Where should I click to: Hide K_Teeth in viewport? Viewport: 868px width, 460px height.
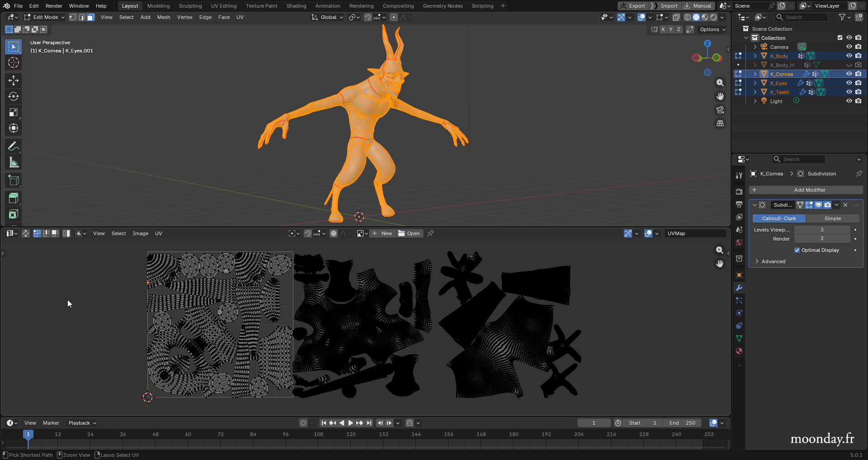coord(849,92)
